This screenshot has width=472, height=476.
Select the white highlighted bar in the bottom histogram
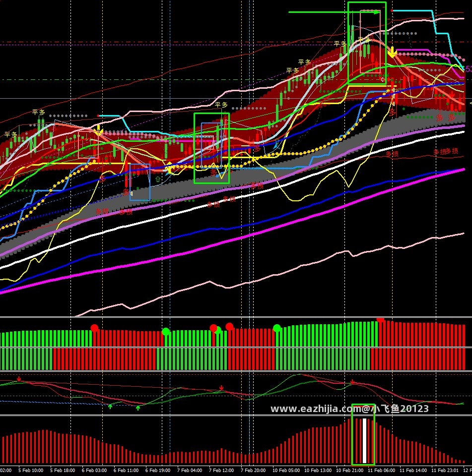(364, 441)
